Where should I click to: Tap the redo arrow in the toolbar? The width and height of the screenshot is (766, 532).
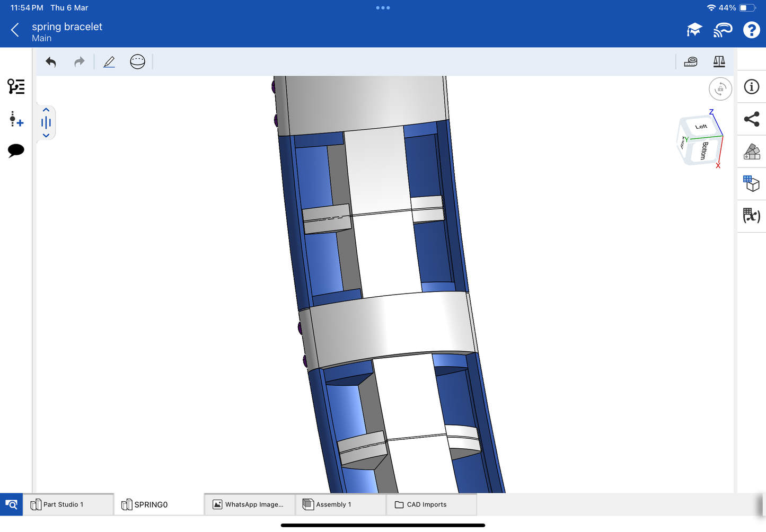(80, 62)
